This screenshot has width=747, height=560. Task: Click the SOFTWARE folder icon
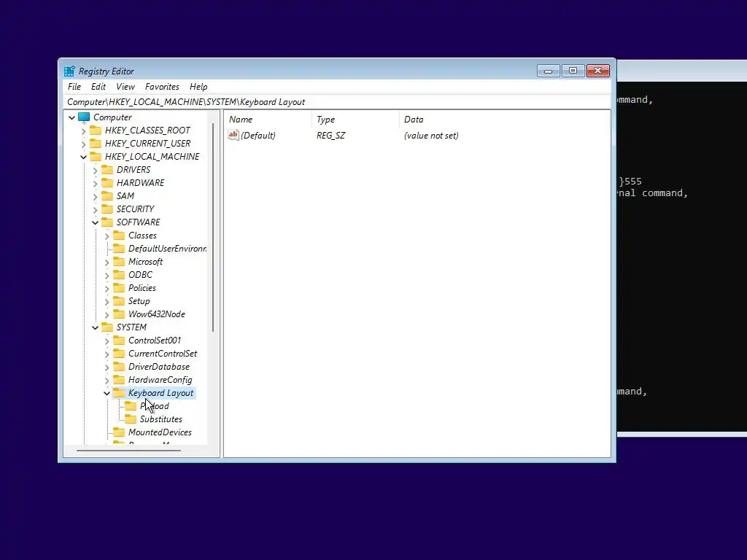tap(108, 222)
